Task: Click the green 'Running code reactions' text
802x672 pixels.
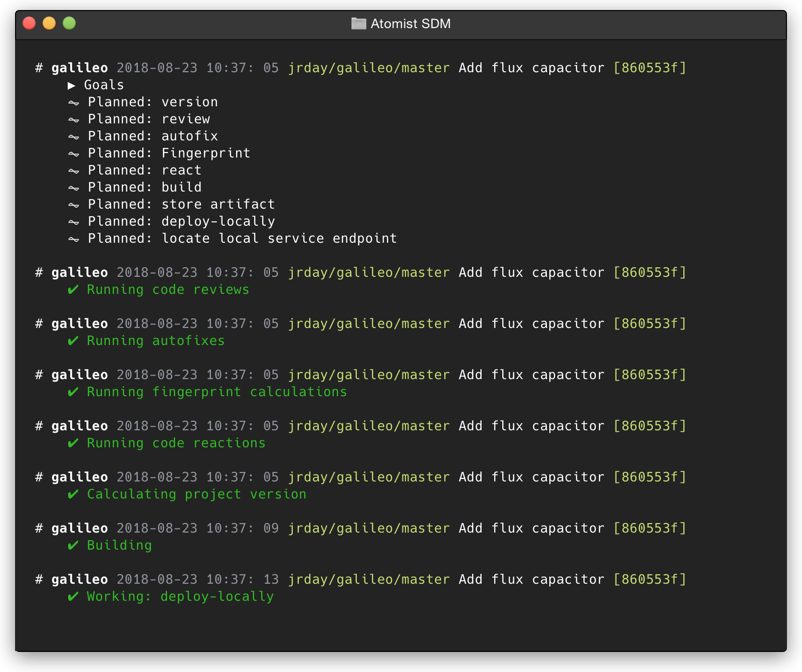Action: 176,443
